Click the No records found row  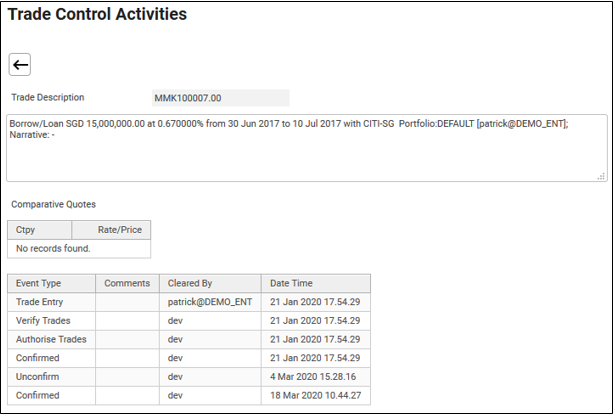pos(79,249)
